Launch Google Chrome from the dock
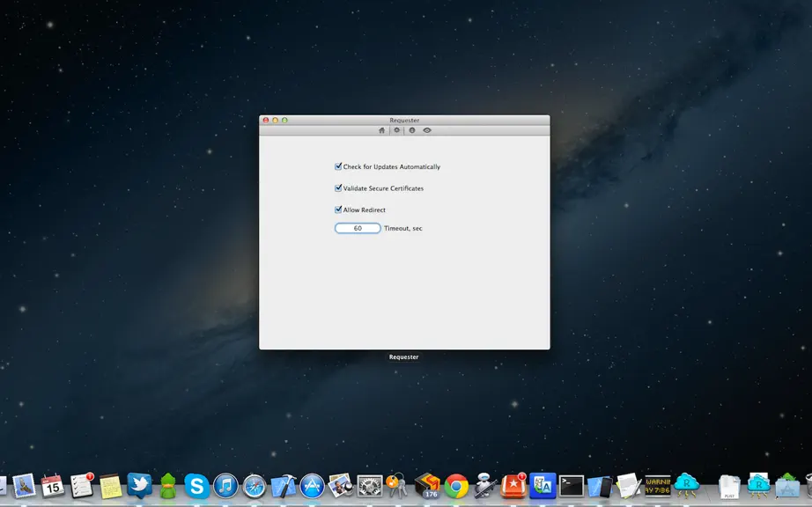The height and width of the screenshot is (507, 812). [x=457, y=486]
